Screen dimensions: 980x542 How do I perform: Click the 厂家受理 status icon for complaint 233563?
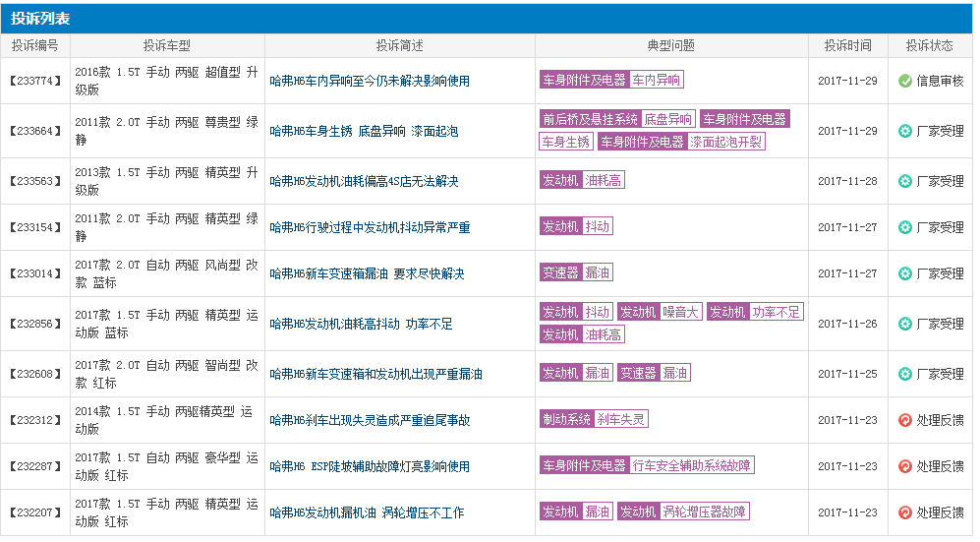point(905,181)
